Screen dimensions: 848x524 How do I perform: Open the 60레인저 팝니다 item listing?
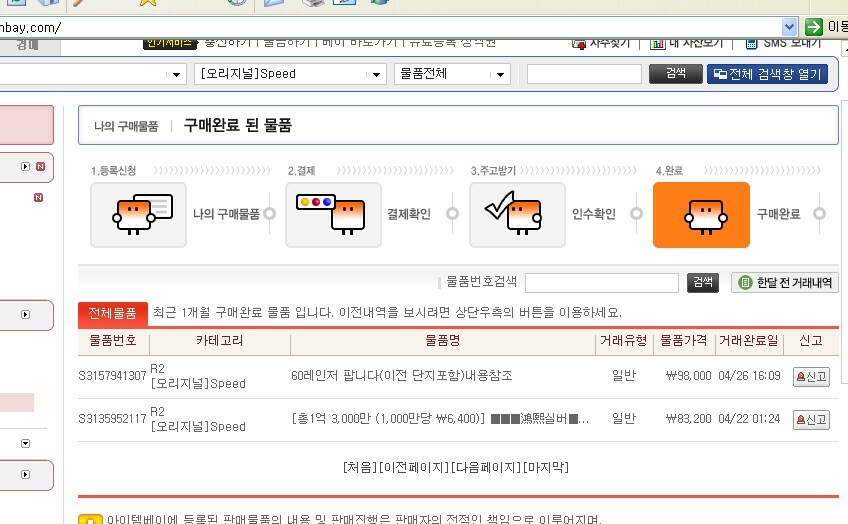click(x=401, y=376)
